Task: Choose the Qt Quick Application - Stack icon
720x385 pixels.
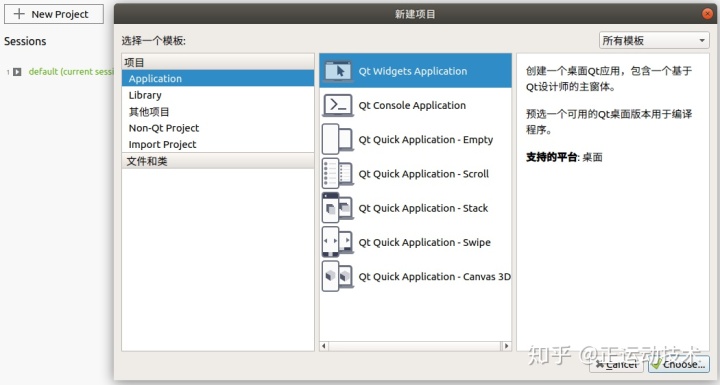Action: [x=338, y=208]
